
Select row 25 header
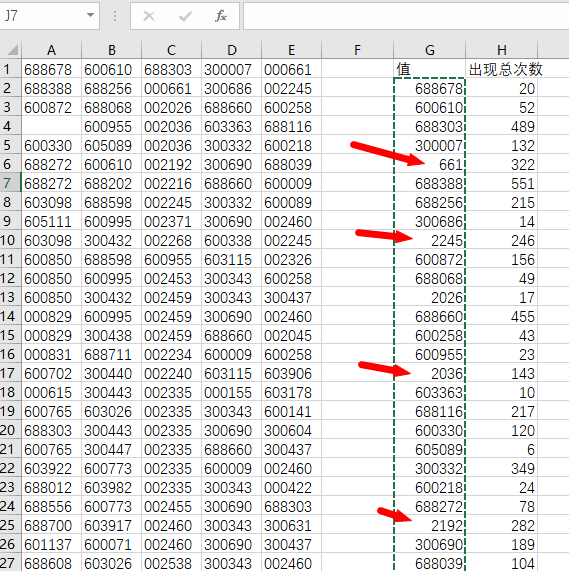[11, 525]
